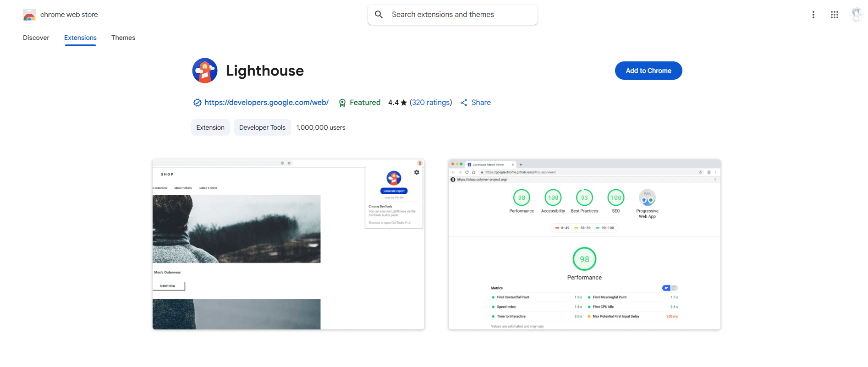Image resolution: width=868 pixels, height=367 pixels.
Task: Click the 4.4 rating value
Action: (393, 103)
